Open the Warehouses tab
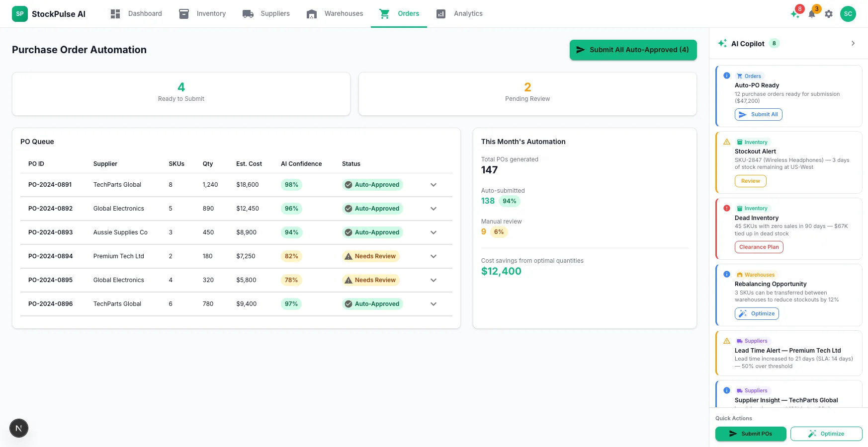Image resolution: width=868 pixels, height=447 pixels. click(x=335, y=14)
